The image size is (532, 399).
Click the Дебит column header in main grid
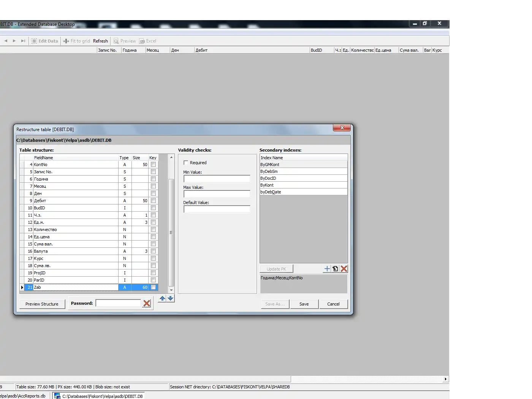click(252, 50)
